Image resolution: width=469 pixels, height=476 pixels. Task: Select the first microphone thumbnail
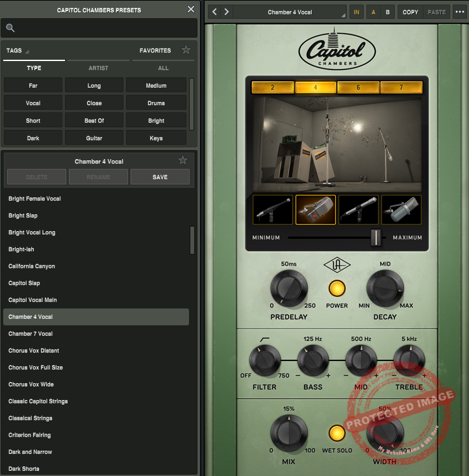click(x=272, y=210)
